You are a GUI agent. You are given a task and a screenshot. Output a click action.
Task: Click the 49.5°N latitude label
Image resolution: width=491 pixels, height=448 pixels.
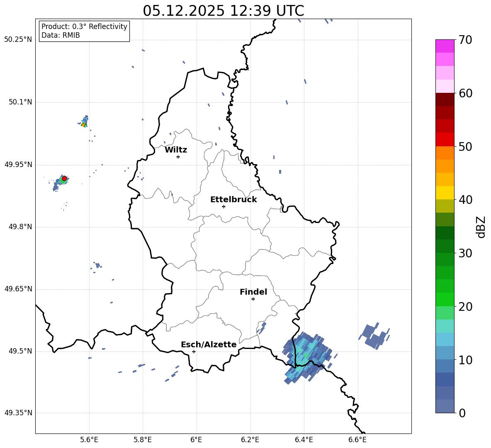pyautogui.click(x=20, y=351)
